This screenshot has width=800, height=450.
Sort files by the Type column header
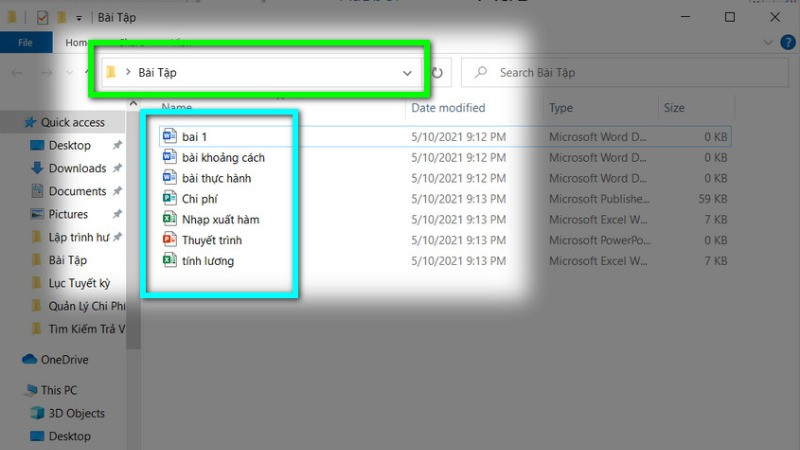[x=561, y=108]
